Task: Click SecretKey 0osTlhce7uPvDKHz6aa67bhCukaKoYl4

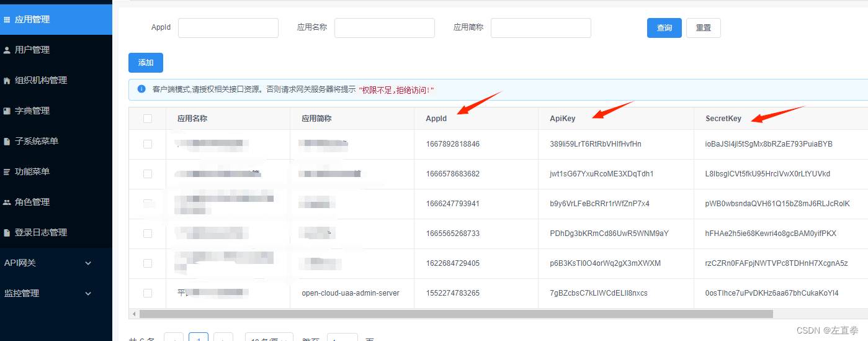Action: [x=772, y=293]
